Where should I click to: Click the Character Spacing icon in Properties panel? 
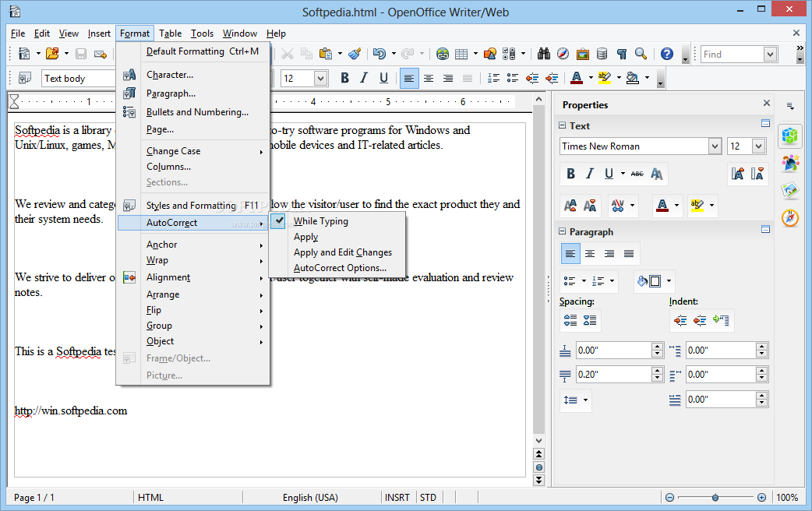[x=618, y=206]
